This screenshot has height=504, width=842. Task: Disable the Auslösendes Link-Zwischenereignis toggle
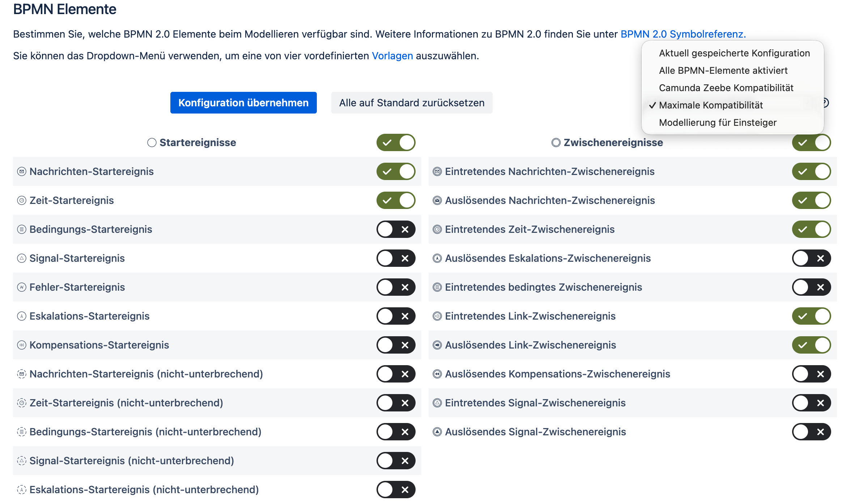coord(812,345)
